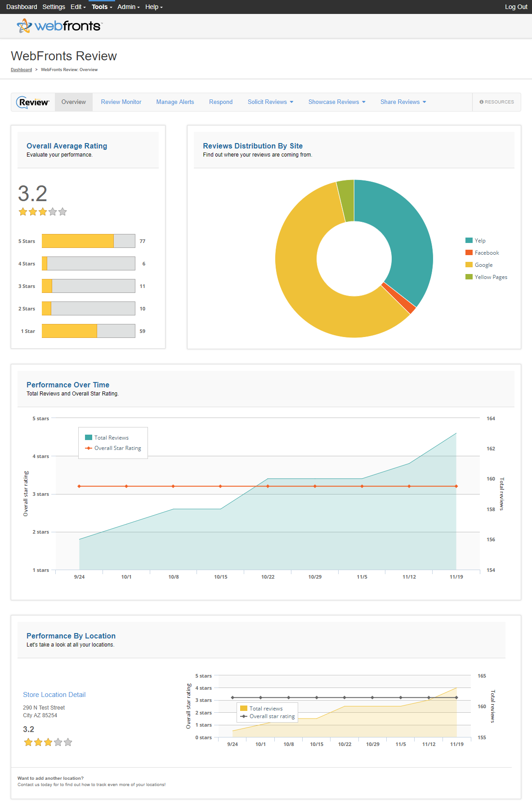Screen dimensions: 532x809
Task: Click the star rating under 3.2 overall
Action: coord(43,211)
